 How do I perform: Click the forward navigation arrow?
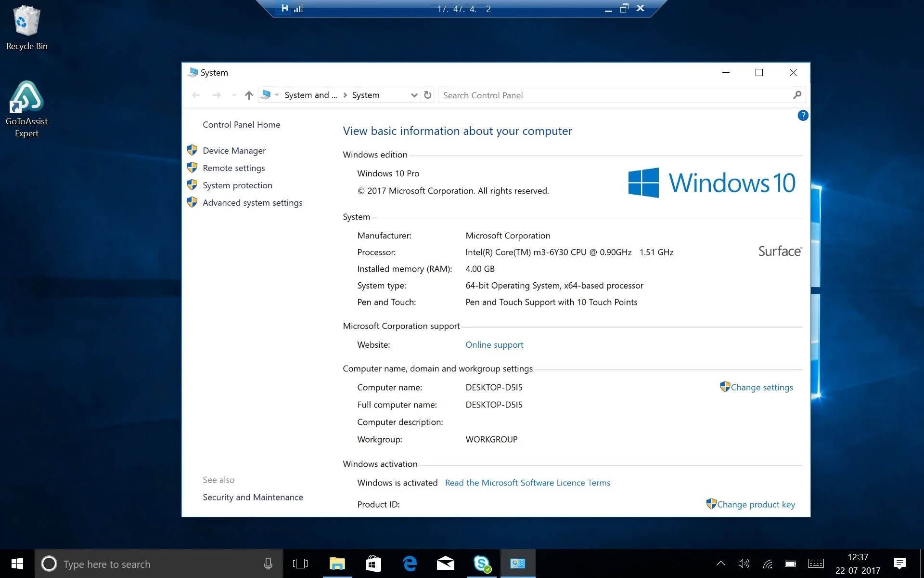(217, 95)
